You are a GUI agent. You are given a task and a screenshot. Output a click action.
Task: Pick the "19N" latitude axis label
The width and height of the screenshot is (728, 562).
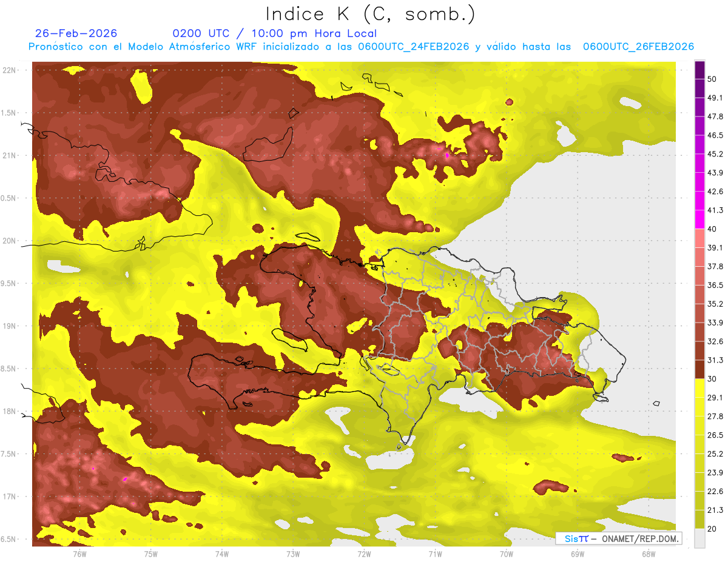point(10,326)
